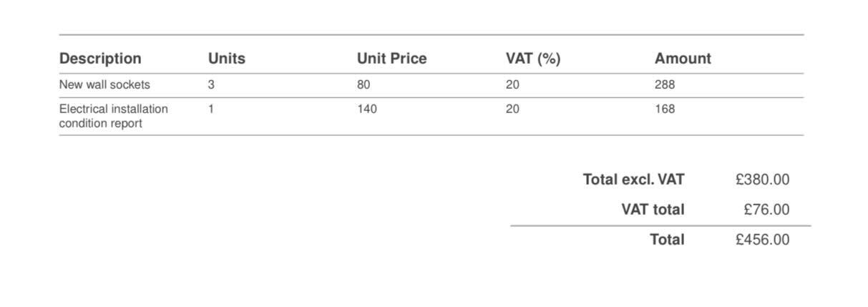Click the unit price value 140
868x307 pixels.
(367, 109)
